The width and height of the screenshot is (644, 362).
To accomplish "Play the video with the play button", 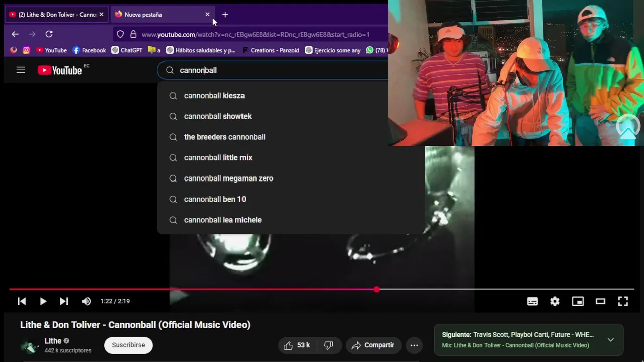I will [43, 301].
